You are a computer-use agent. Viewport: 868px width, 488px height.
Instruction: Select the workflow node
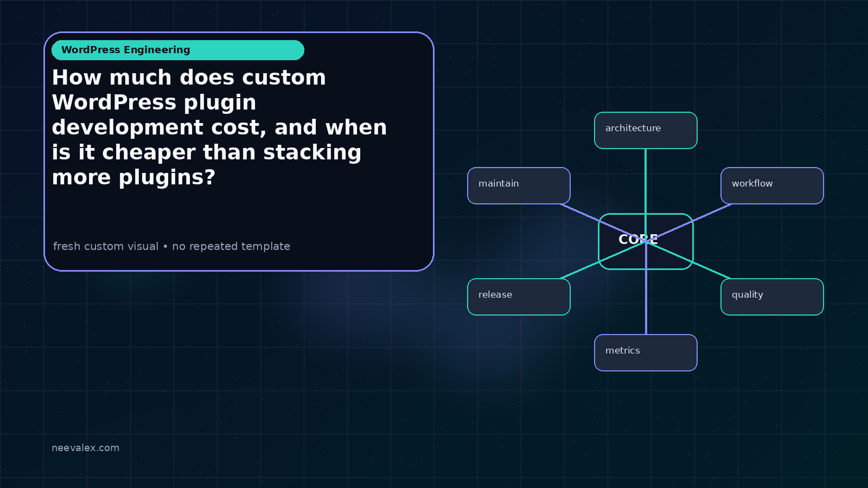772,185
